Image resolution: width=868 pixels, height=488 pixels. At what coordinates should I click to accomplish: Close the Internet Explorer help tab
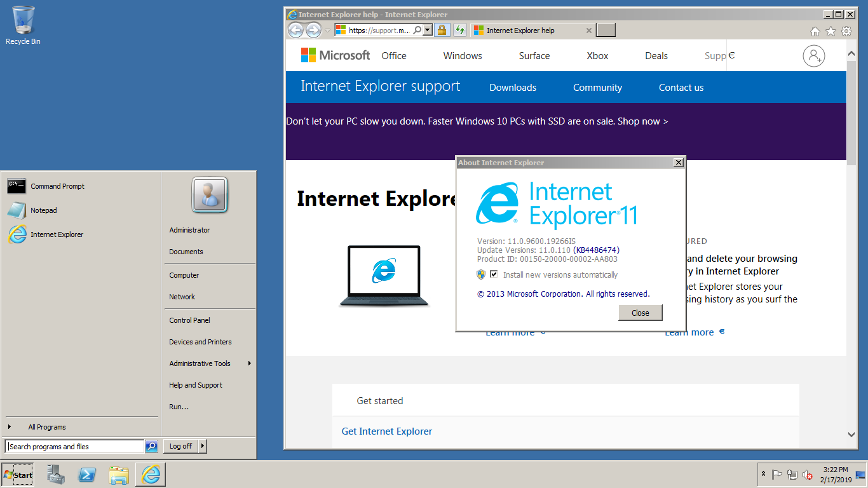(x=589, y=30)
